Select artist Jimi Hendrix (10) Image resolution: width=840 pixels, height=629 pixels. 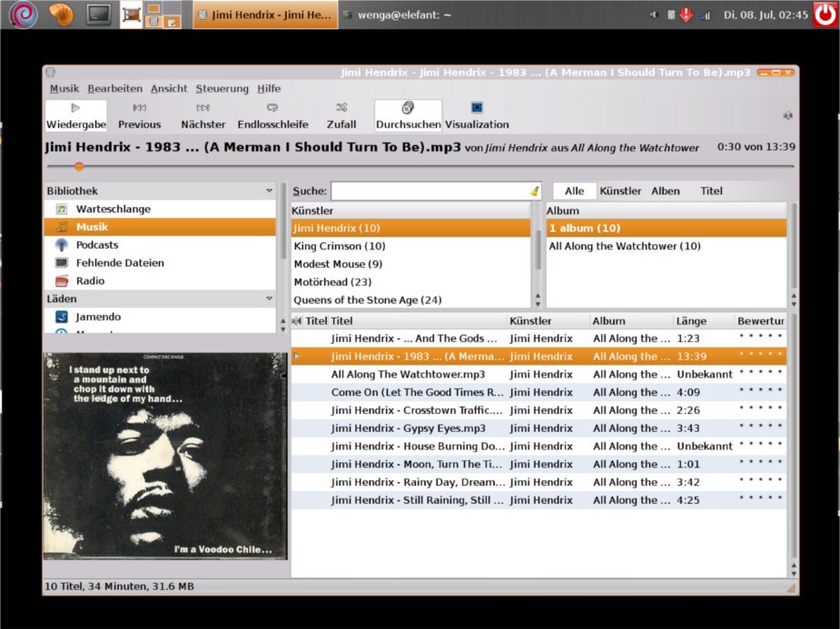coord(410,228)
